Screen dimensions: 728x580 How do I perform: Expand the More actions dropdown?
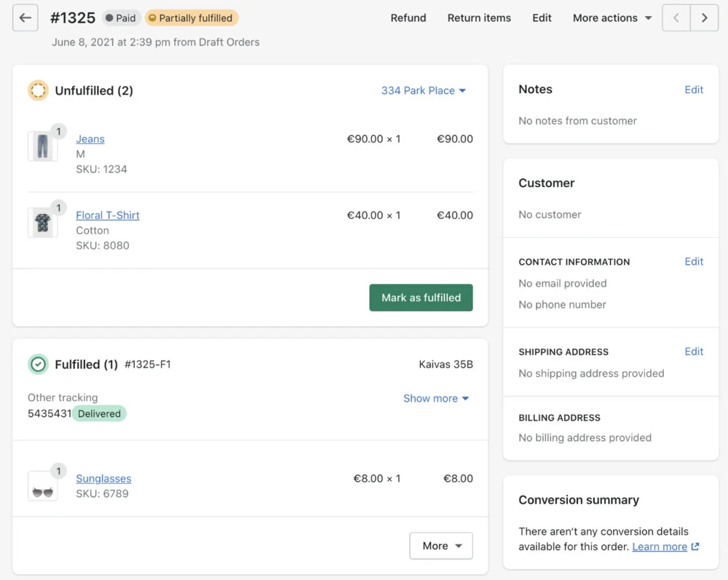(612, 18)
